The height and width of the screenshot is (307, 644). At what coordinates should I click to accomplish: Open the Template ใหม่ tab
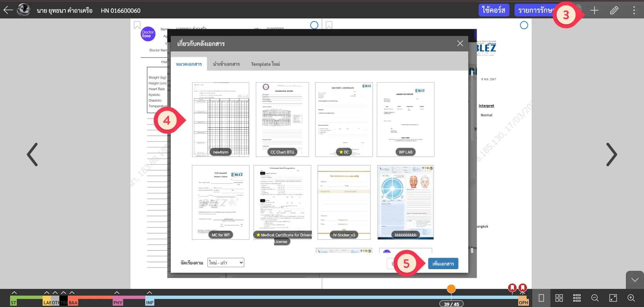(x=265, y=64)
